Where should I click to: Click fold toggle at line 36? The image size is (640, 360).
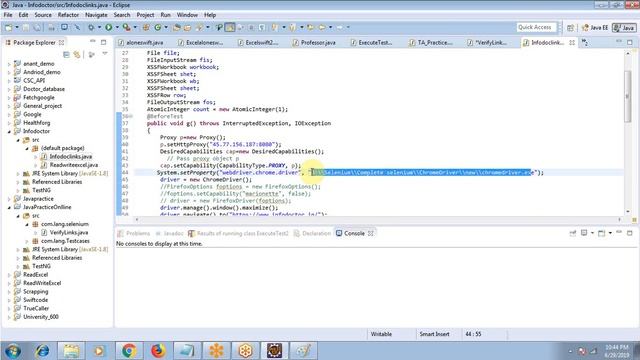131,116
